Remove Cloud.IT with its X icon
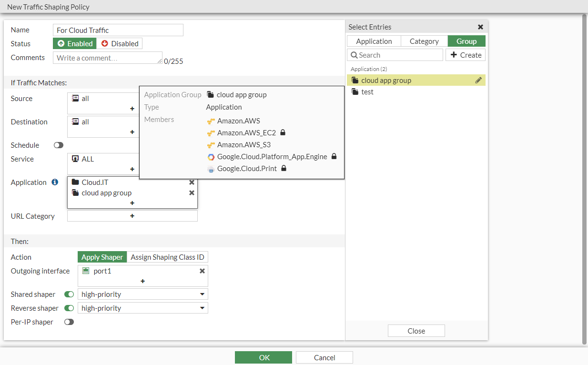The height and width of the screenshot is (365, 588). pos(192,182)
